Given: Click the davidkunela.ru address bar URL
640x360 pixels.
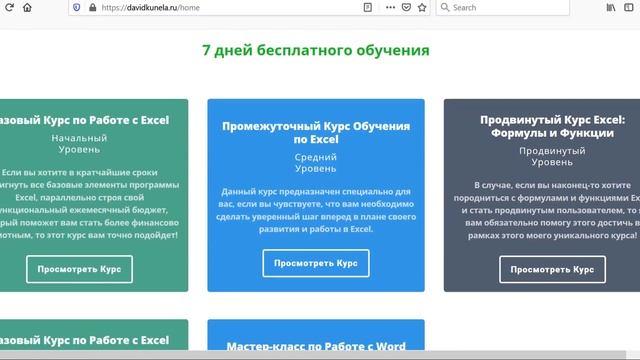Looking at the screenshot, I should point(151,7).
